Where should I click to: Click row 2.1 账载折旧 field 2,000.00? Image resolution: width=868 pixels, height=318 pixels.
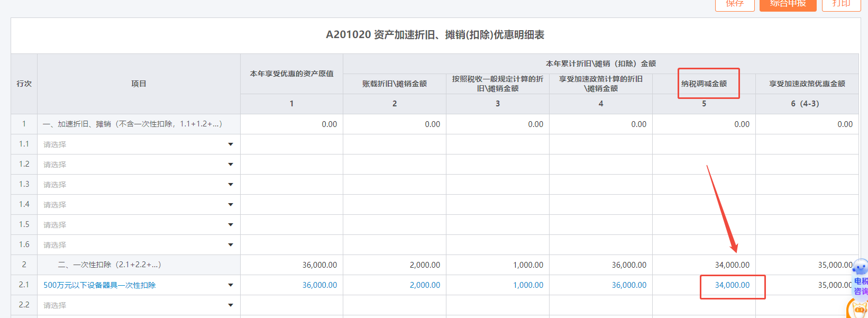[x=425, y=285]
